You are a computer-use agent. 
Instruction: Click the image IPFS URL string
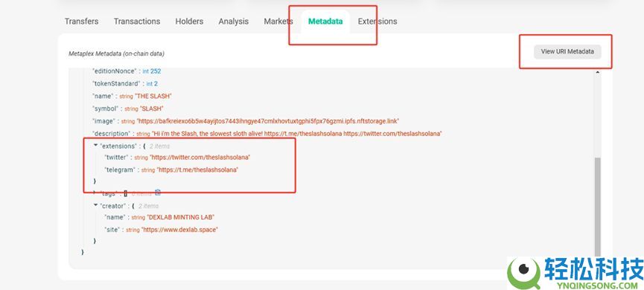(x=269, y=121)
